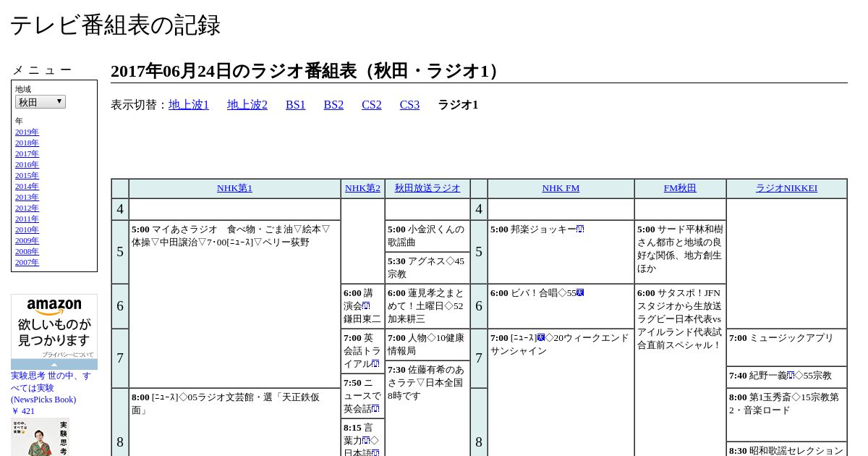This screenshot has height=456, width=868.
Task: Open the 2008年 year link
Action: click(27, 251)
